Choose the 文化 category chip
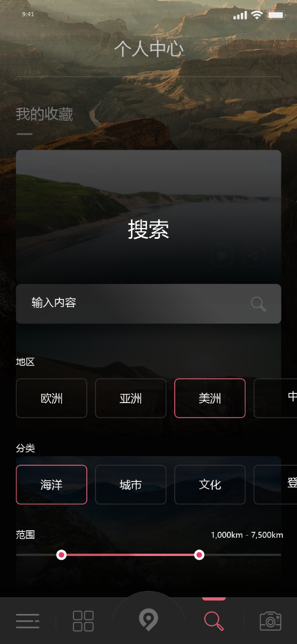 pos(210,485)
